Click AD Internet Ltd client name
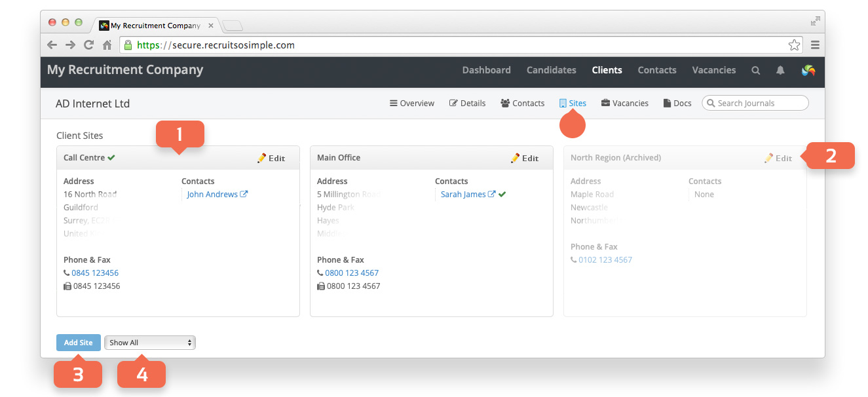 [93, 104]
